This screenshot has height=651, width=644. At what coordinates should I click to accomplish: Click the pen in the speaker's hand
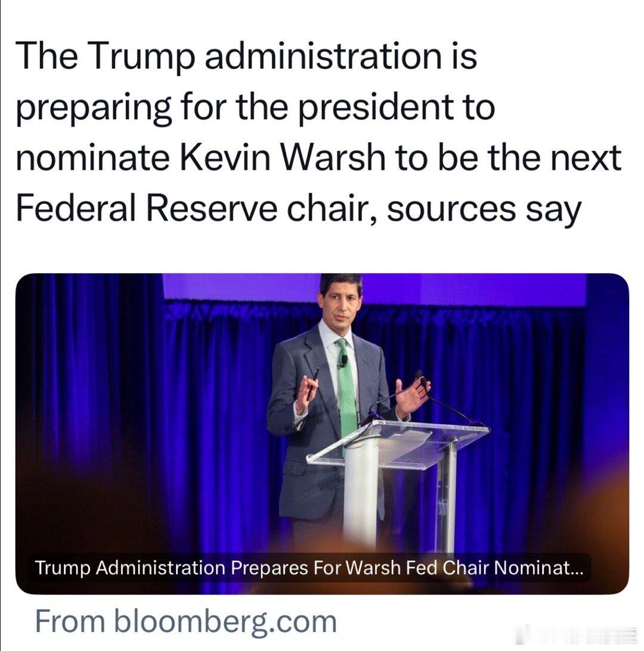[314, 377]
